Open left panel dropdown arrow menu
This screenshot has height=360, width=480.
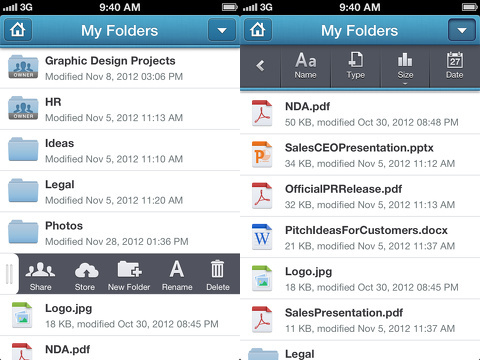click(x=222, y=30)
